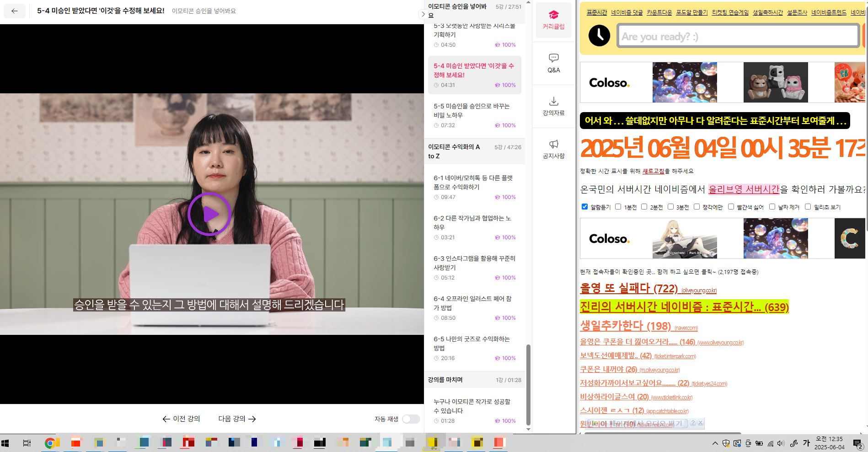Click the 새로고침 refresh link
The image size is (868, 452).
pyautogui.click(x=653, y=171)
